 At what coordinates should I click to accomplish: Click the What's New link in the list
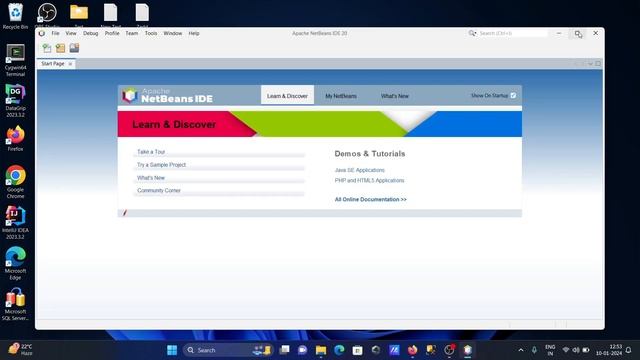click(x=151, y=178)
